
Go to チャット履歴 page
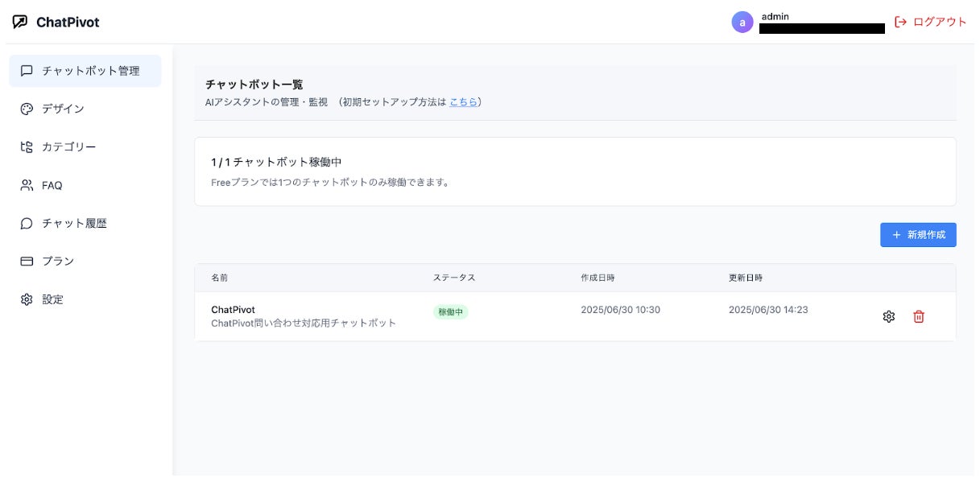[x=74, y=224]
